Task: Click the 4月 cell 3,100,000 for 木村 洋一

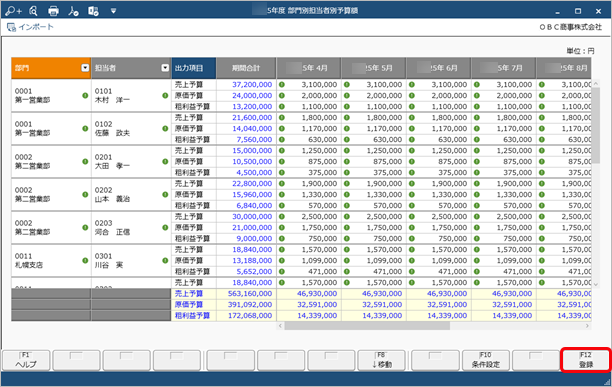Action: tap(309, 85)
